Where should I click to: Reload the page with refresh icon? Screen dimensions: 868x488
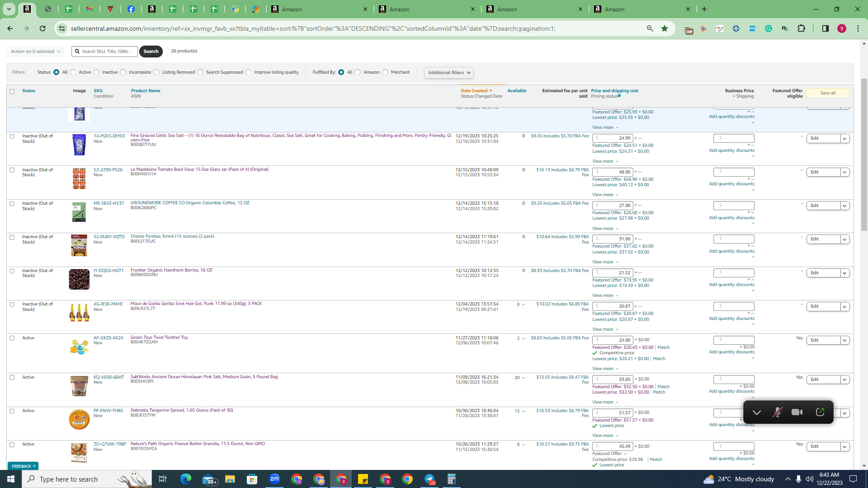(x=42, y=28)
